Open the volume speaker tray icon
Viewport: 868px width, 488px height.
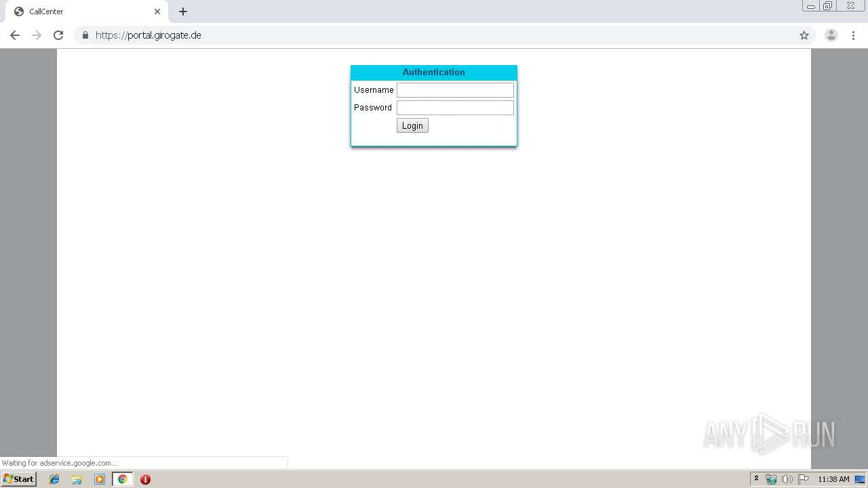coord(787,479)
